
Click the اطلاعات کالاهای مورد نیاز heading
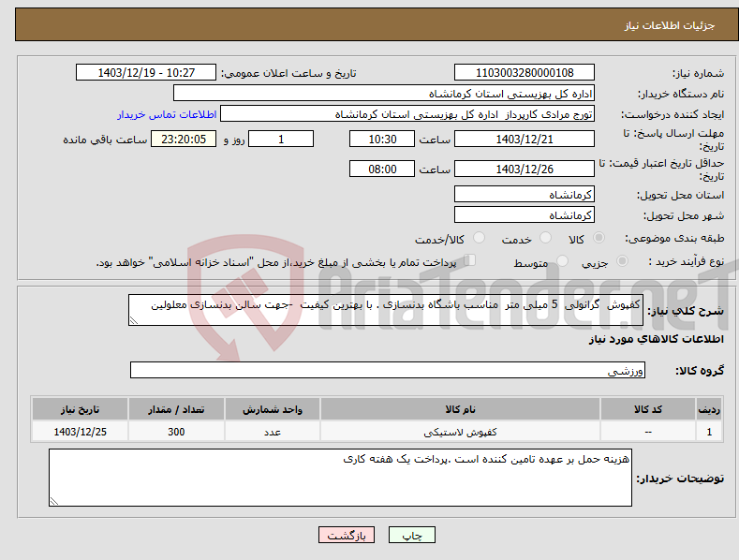656,339
